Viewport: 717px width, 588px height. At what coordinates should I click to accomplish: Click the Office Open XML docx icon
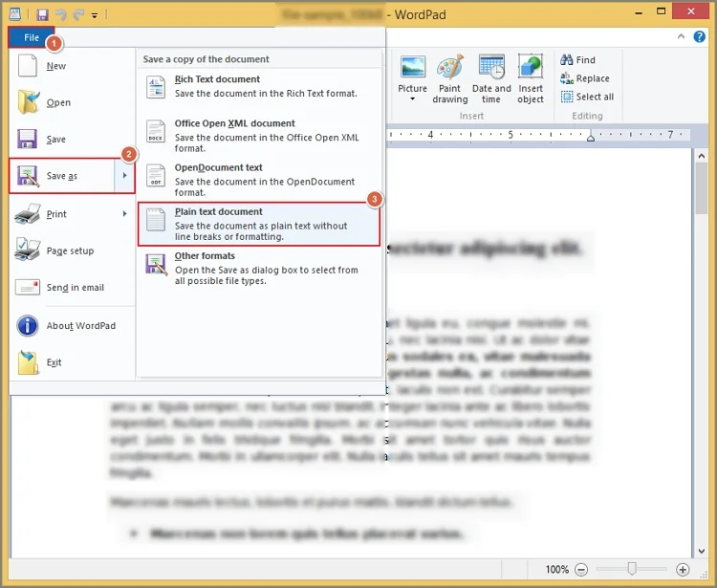pyautogui.click(x=156, y=131)
